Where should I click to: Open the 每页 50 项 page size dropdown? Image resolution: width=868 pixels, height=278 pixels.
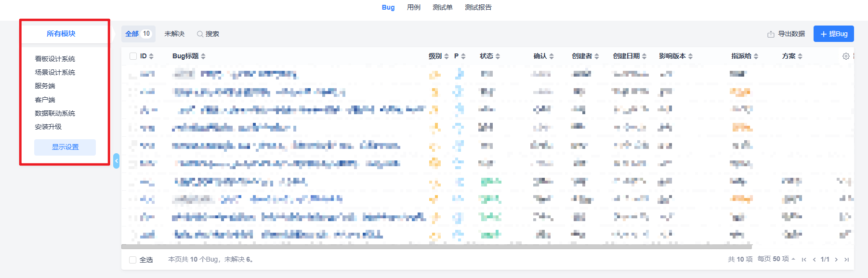[776, 259]
